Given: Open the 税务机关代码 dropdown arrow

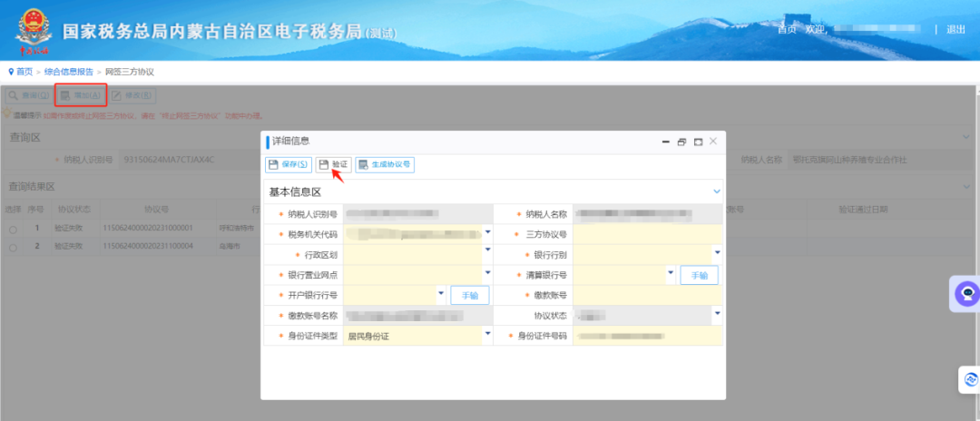Looking at the screenshot, I should pos(487,232).
